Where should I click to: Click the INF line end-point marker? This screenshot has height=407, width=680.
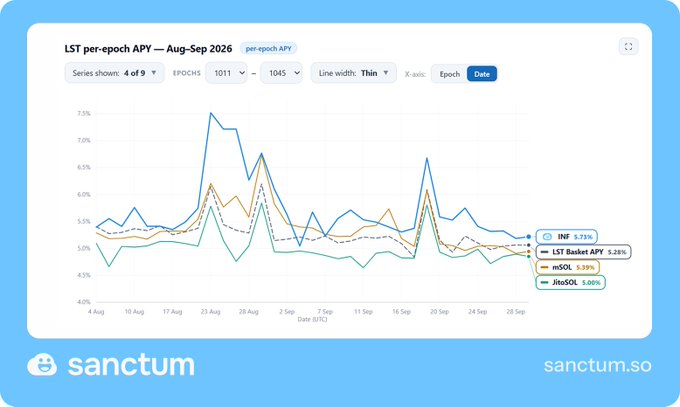coord(529,237)
